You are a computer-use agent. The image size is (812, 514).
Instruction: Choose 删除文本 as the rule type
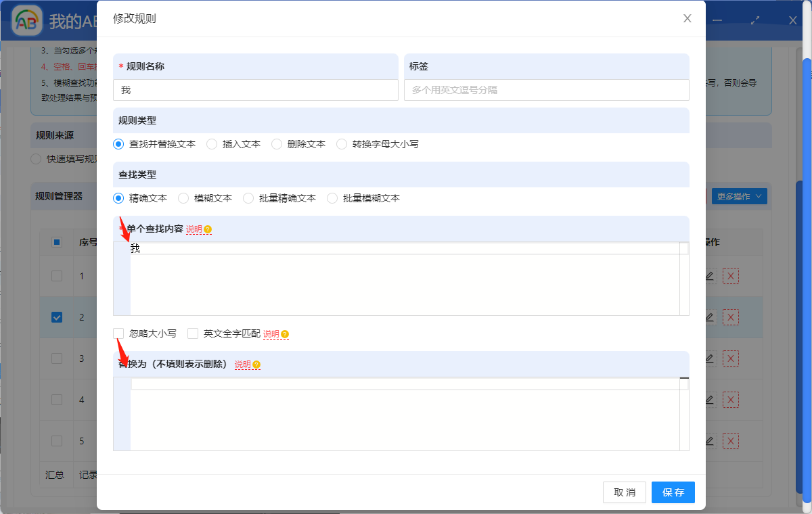pos(277,143)
